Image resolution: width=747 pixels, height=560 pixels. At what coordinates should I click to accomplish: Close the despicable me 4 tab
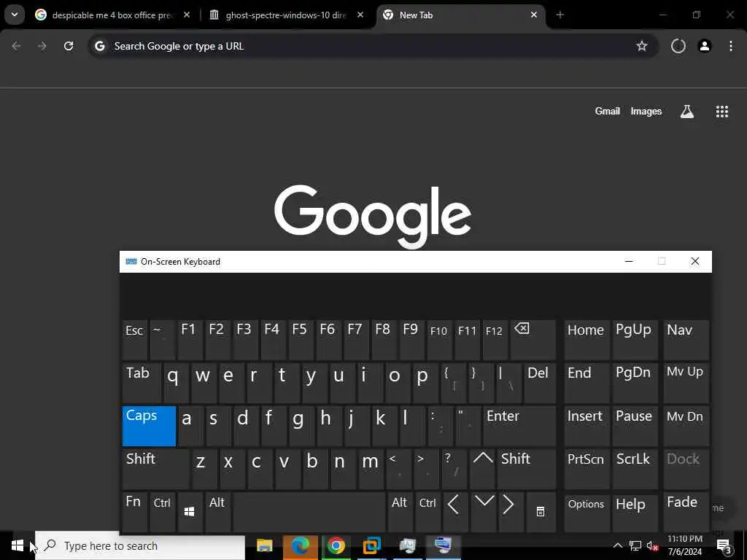point(187,15)
